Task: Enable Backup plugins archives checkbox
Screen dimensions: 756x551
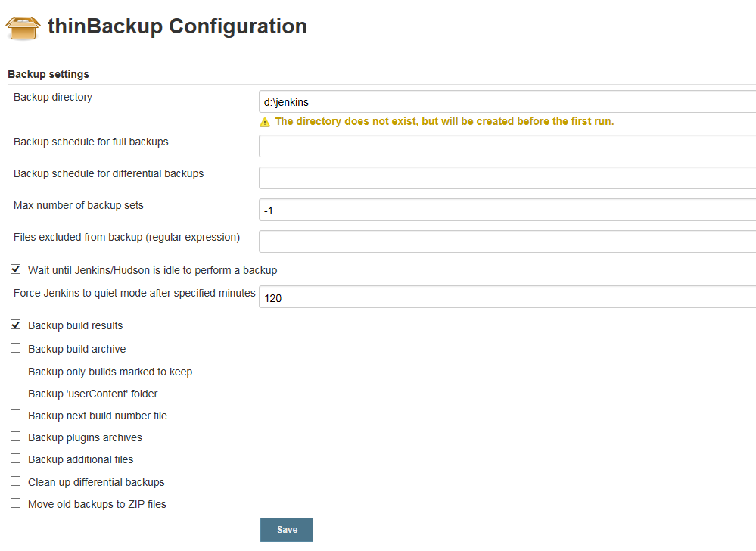Action: point(15,436)
